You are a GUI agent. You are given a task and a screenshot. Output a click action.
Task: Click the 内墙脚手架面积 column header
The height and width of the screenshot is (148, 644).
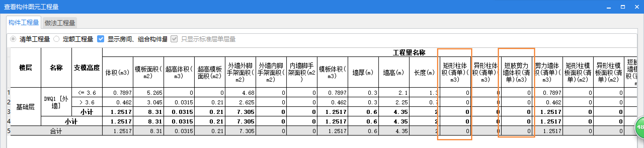302,72
